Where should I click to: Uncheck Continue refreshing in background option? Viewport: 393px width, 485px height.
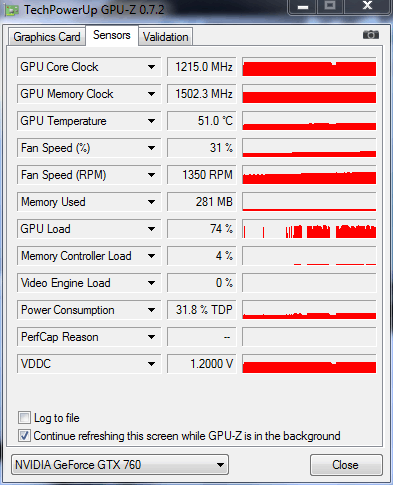[24, 436]
